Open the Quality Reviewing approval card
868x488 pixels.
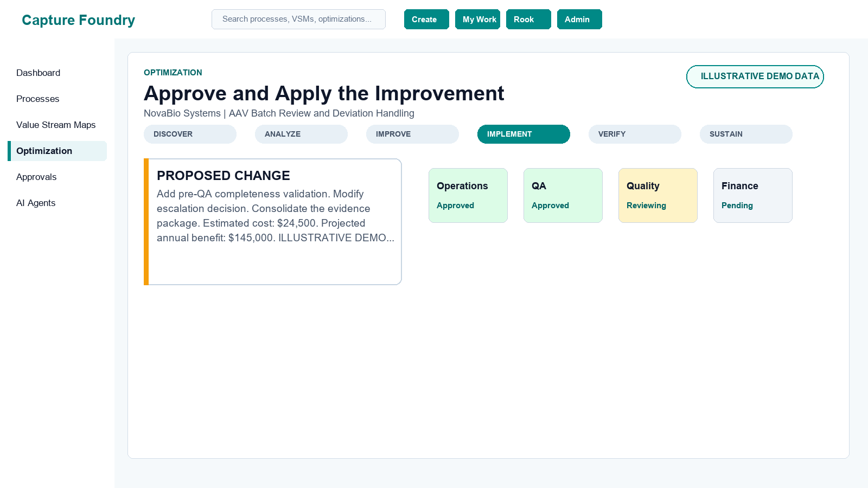point(658,195)
